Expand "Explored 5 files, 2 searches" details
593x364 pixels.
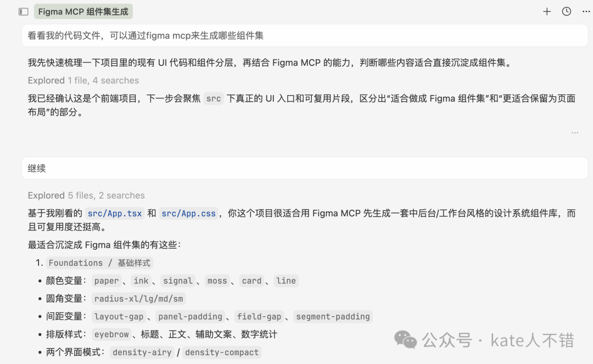point(86,195)
